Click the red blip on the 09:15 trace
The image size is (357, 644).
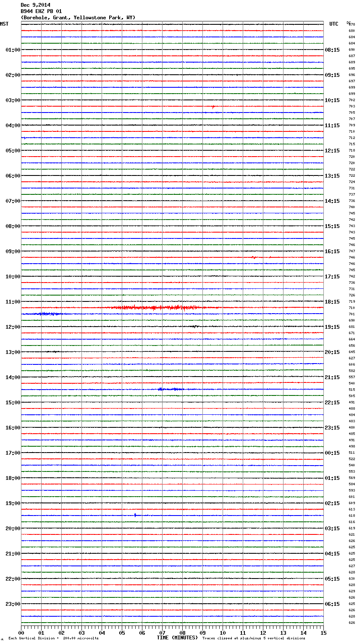pos(254,257)
